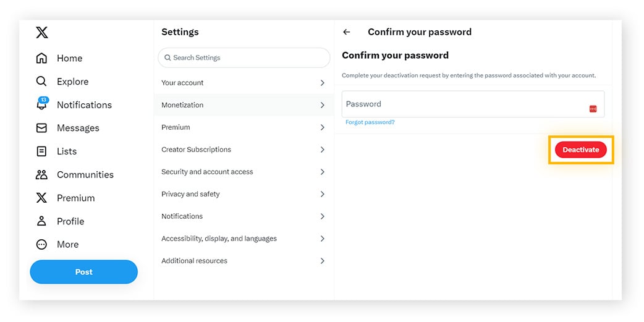Open the Profile person icon
This screenshot has height=322, width=644.
coord(41,221)
